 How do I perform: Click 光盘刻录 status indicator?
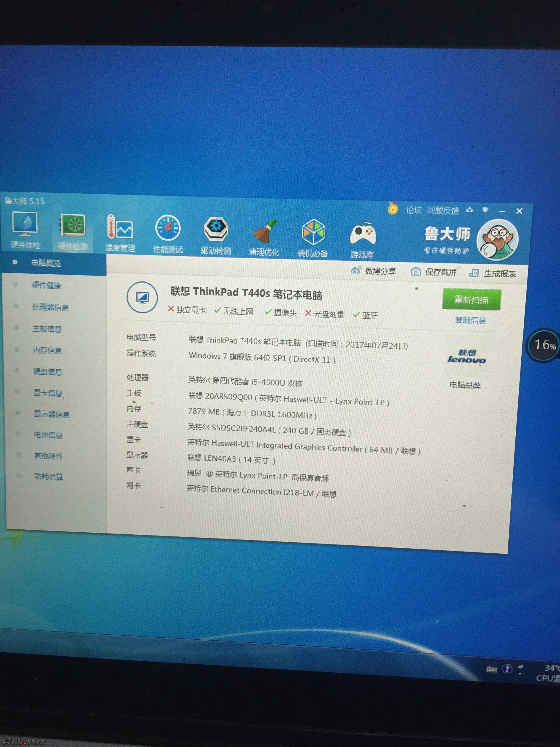(324, 314)
